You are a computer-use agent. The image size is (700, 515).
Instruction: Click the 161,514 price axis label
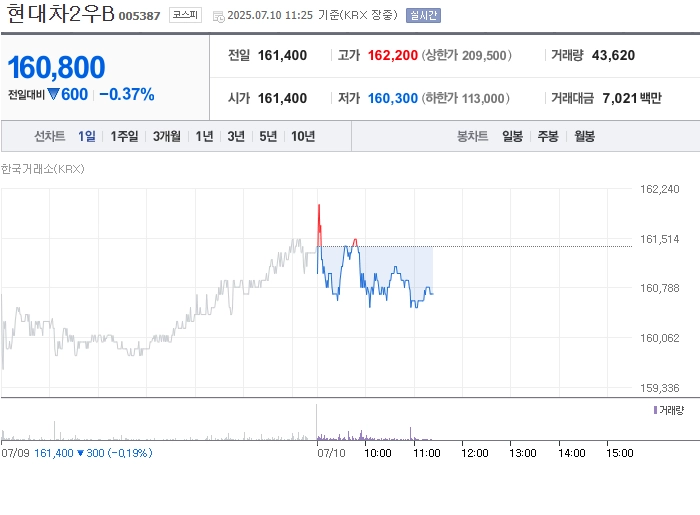(659, 239)
